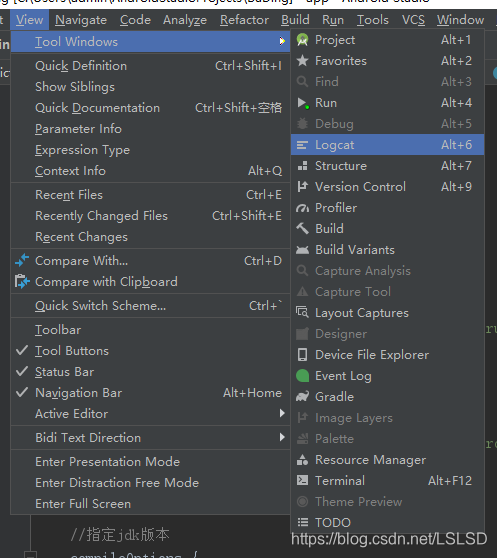This screenshot has width=497, height=558.
Task: Click the disabled Theme Preview entry
Action: [387, 502]
